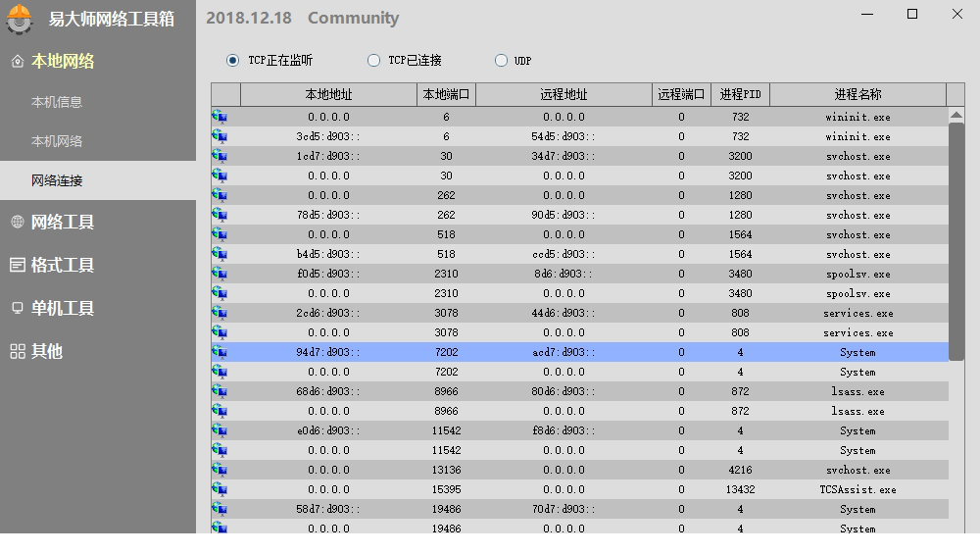Image resolution: width=980 pixels, height=554 pixels.
Task: Sort by 远程端口 column header
Action: coord(681,94)
